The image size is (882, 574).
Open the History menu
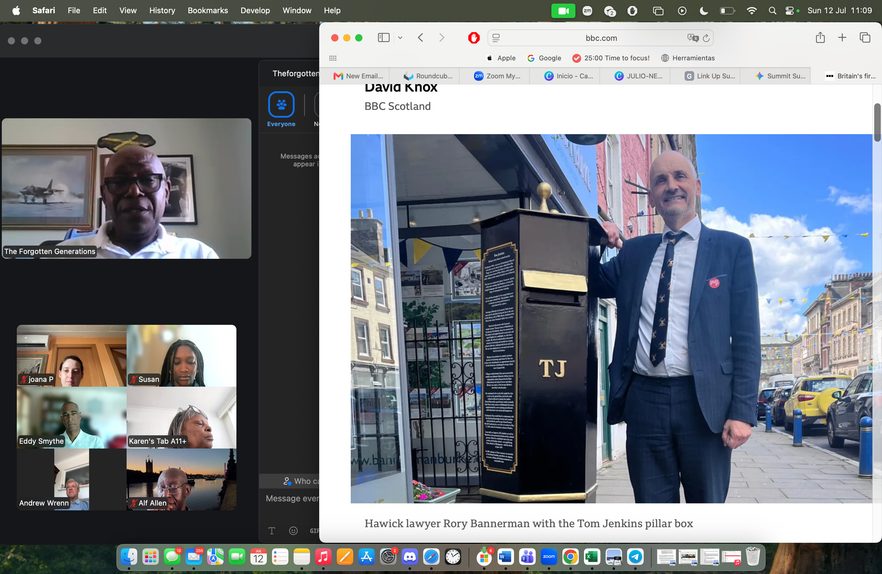tap(162, 10)
